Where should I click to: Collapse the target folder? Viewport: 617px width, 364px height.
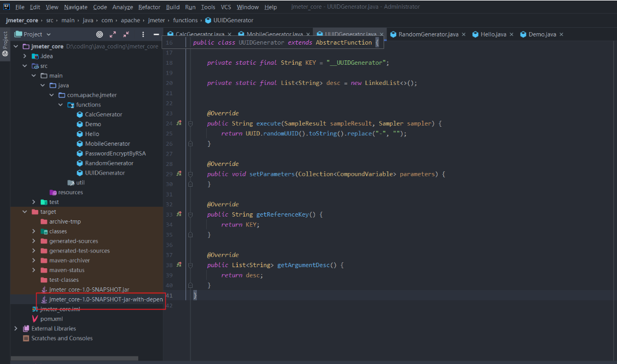coord(25,212)
